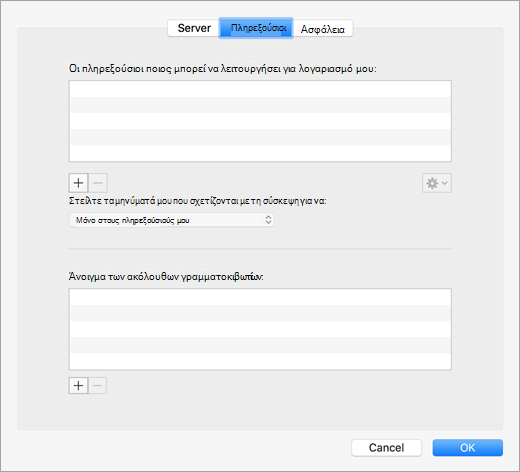
Task: Cancel the account settings dialog
Action: [x=386, y=447]
